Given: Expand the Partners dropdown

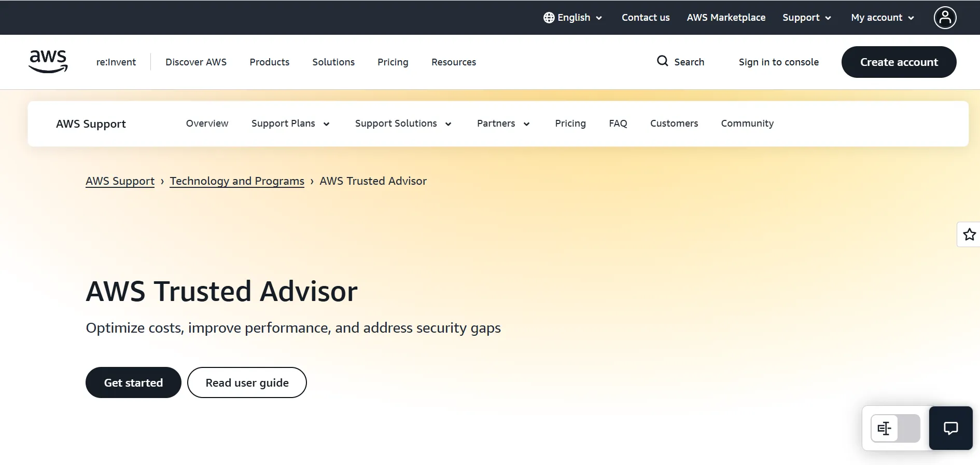Looking at the screenshot, I should (503, 124).
